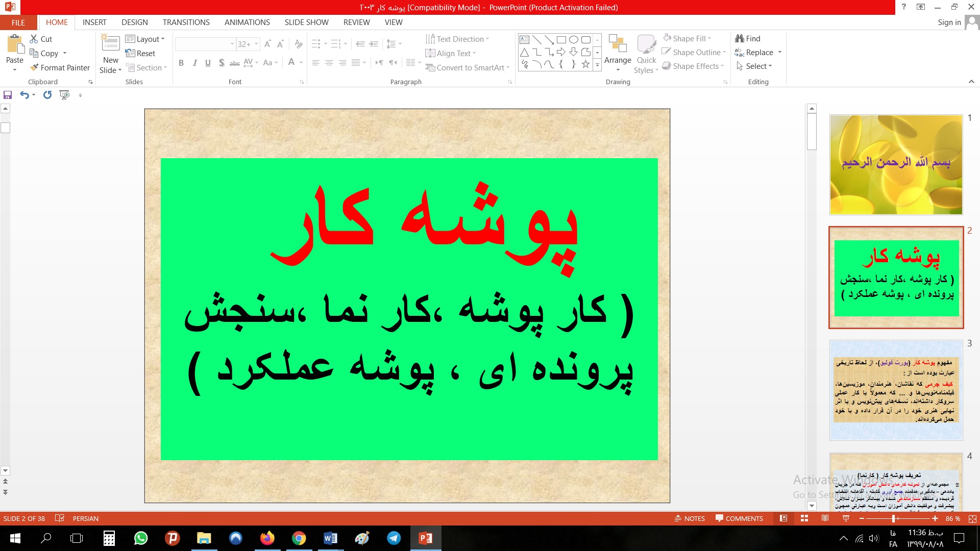The height and width of the screenshot is (551, 980).
Task: Toggle the Comments pane in status bar
Action: click(739, 518)
